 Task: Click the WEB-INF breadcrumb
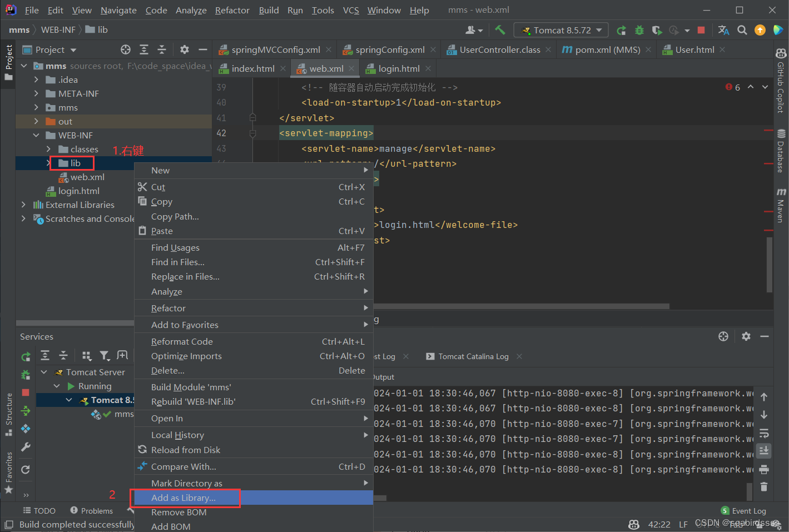[58, 29]
